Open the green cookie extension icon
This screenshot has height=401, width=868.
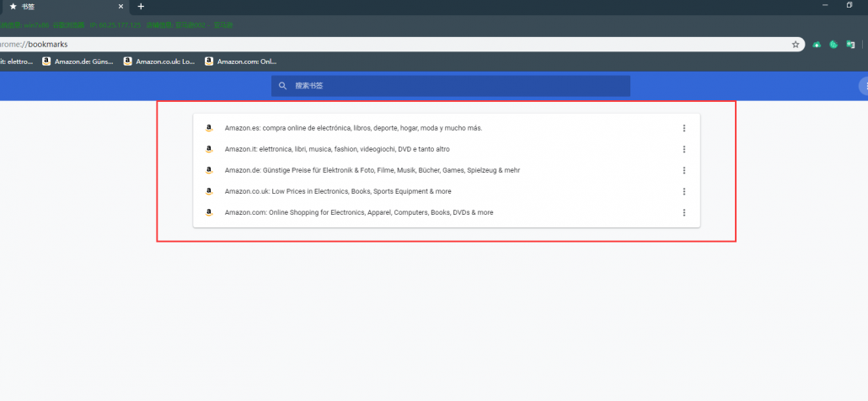(833, 45)
